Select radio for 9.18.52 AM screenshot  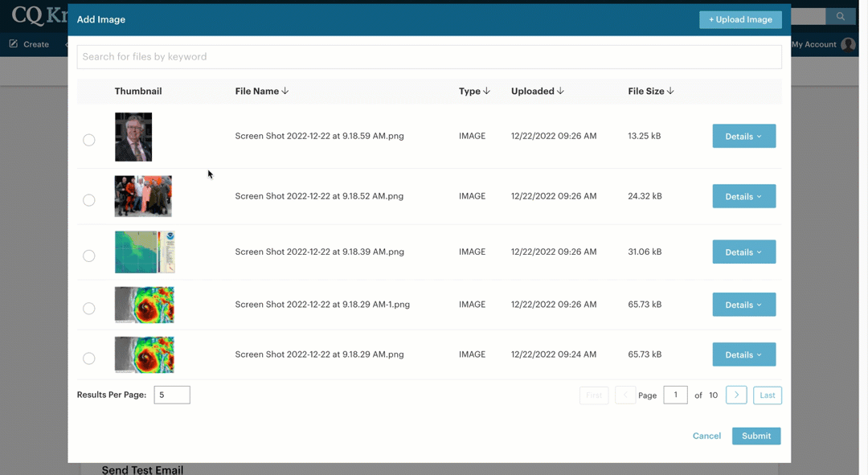(89, 200)
